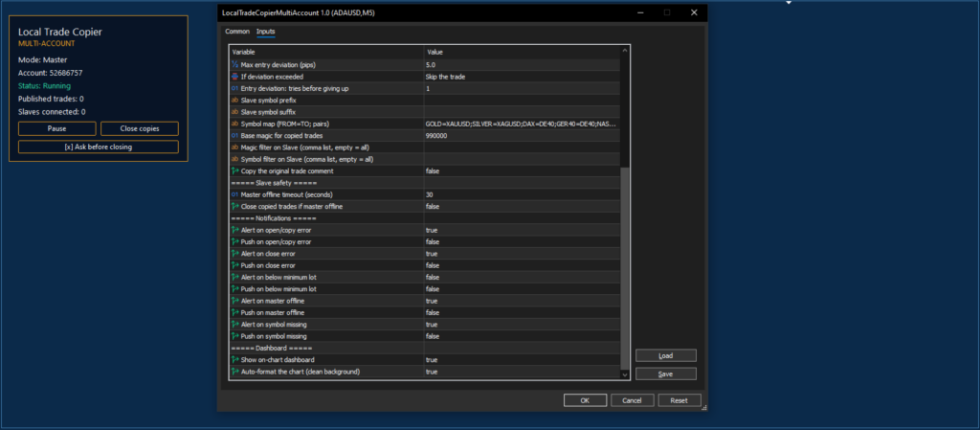Click Load to import settings
Viewport: 980px width, 430px height.
pyautogui.click(x=666, y=355)
